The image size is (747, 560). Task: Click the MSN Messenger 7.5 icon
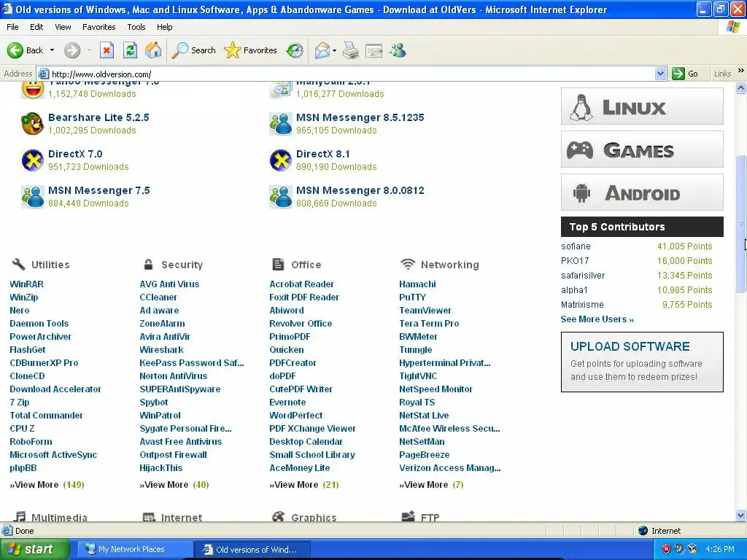tap(32, 197)
